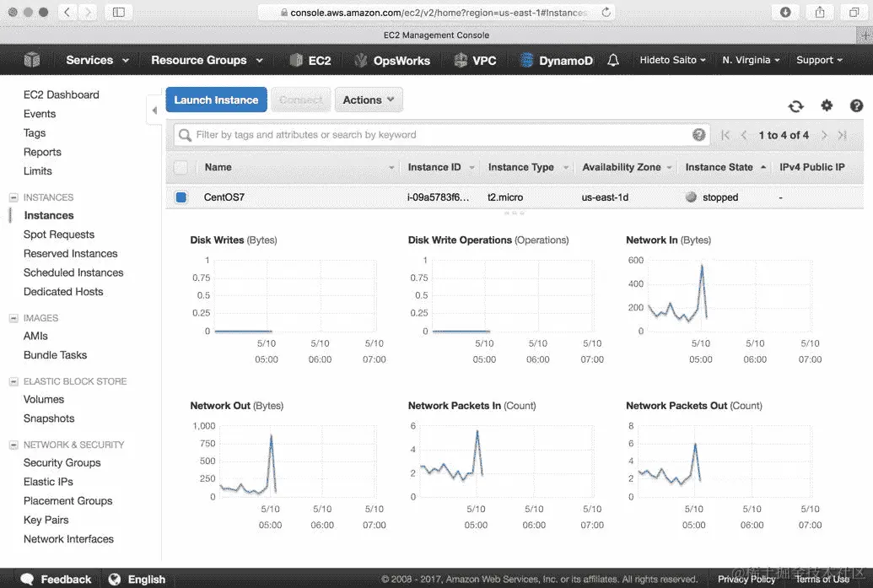Open Network Interfaces page
The image size is (873, 588).
tap(68, 539)
